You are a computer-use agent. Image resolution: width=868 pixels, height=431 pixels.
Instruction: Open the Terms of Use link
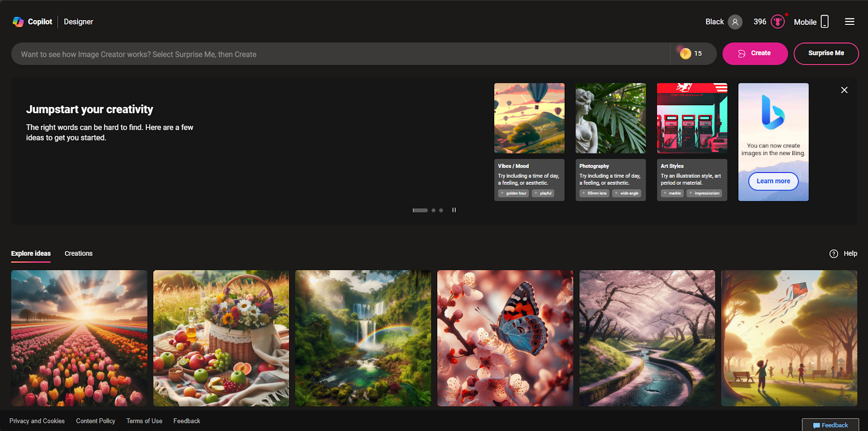pos(144,421)
